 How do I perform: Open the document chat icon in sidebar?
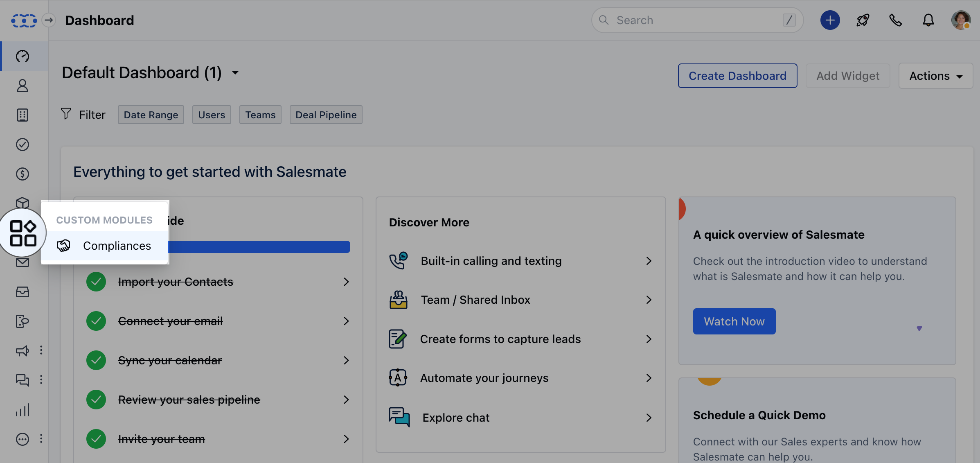point(23,321)
